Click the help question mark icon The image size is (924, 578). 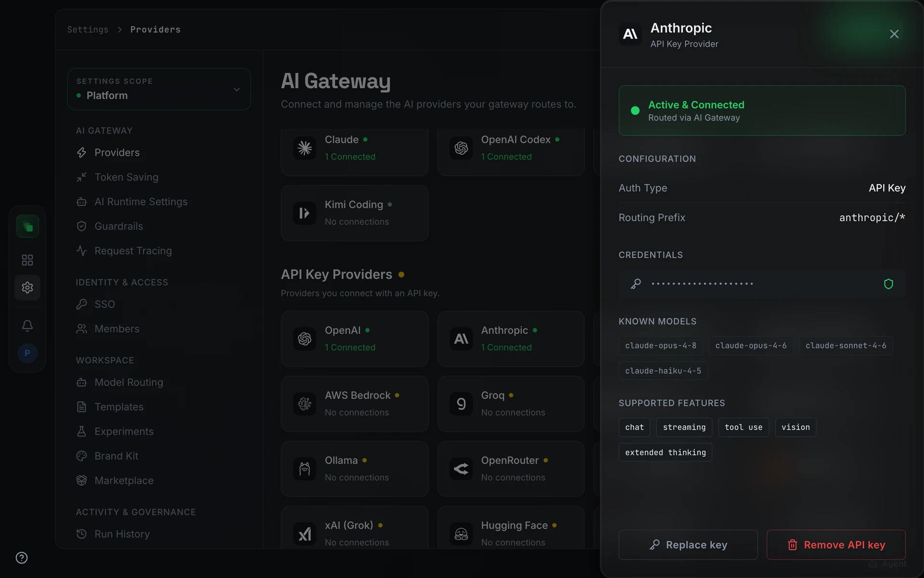click(x=22, y=558)
